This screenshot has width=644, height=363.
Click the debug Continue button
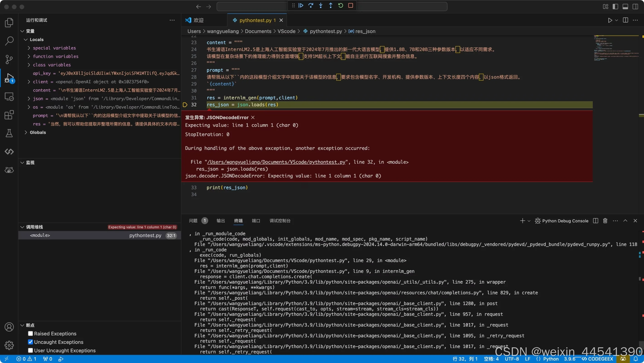click(x=301, y=5)
